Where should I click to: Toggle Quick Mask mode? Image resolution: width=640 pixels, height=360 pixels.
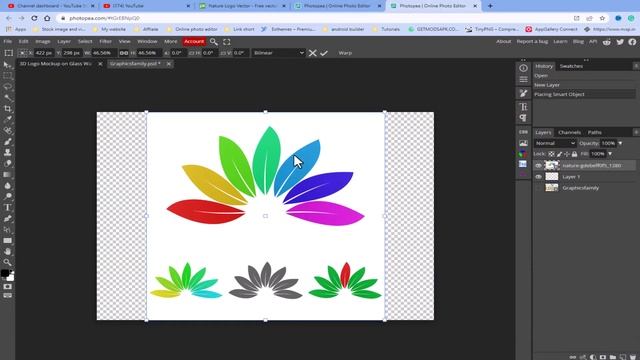point(7,287)
